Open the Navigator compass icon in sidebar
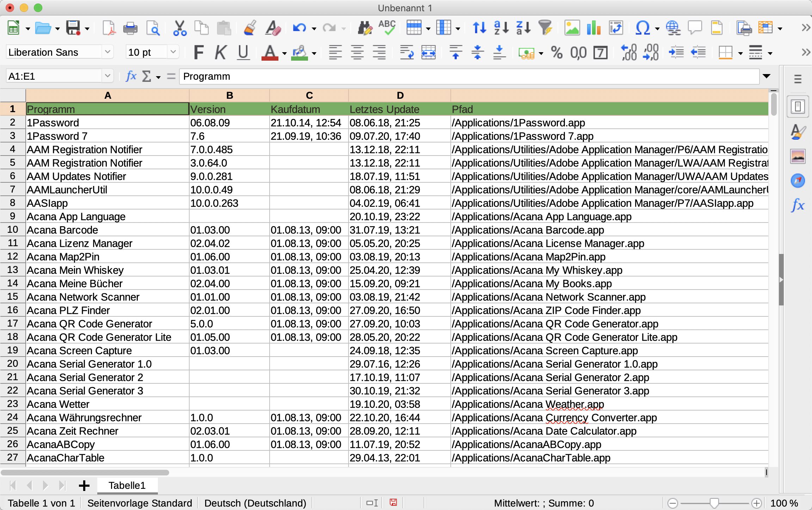The width and height of the screenshot is (812, 510). pos(798,181)
